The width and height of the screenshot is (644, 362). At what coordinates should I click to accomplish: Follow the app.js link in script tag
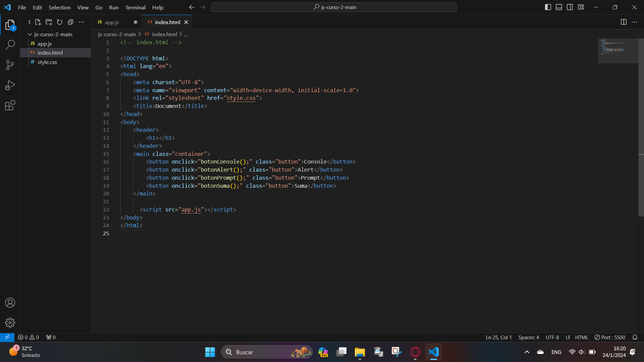[x=191, y=209]
